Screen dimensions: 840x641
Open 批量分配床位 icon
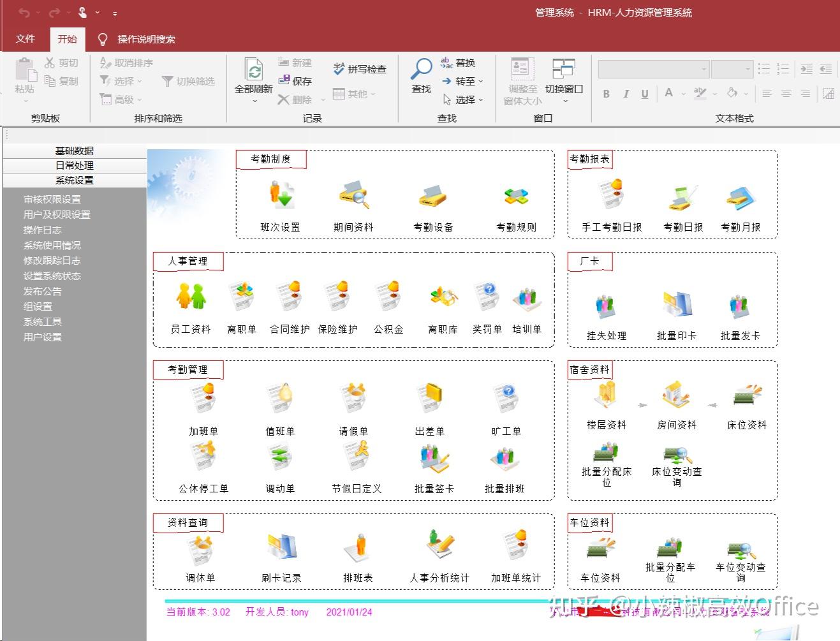(x=605, y=452)
